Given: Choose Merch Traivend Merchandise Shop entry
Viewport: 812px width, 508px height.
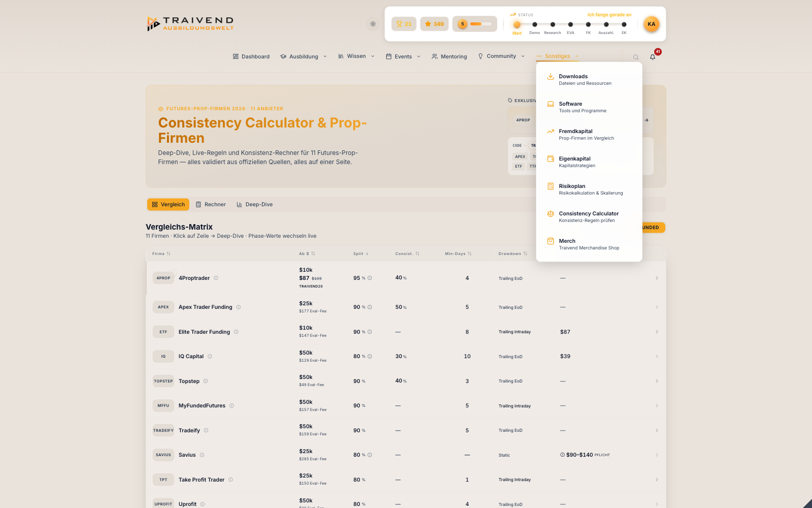Looking at the screenshot, I should [589, 244].
